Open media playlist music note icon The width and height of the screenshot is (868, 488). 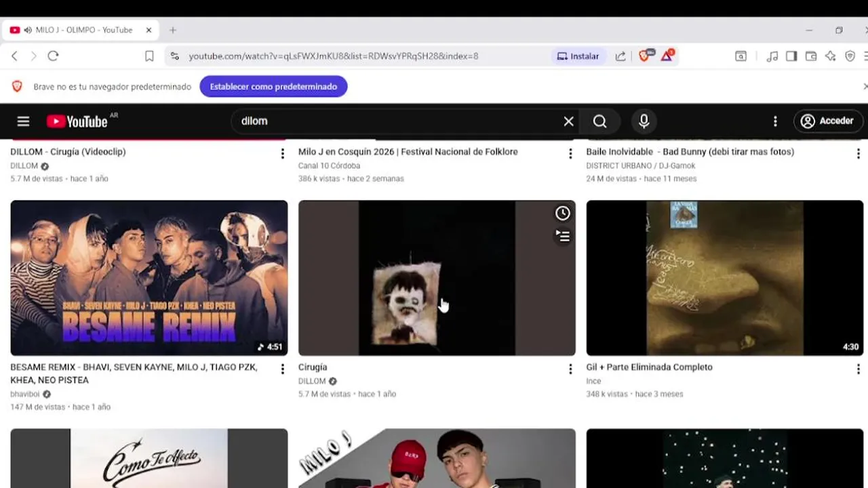point(772,56)
